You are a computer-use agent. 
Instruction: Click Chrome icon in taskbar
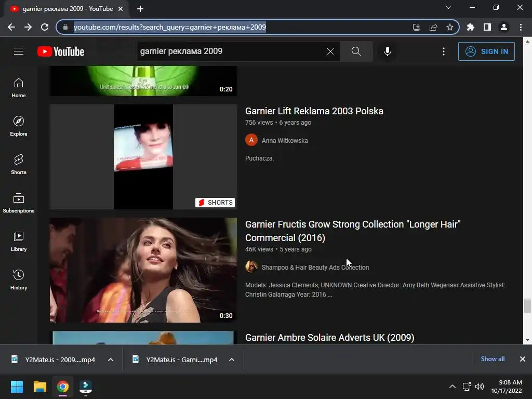63,387
